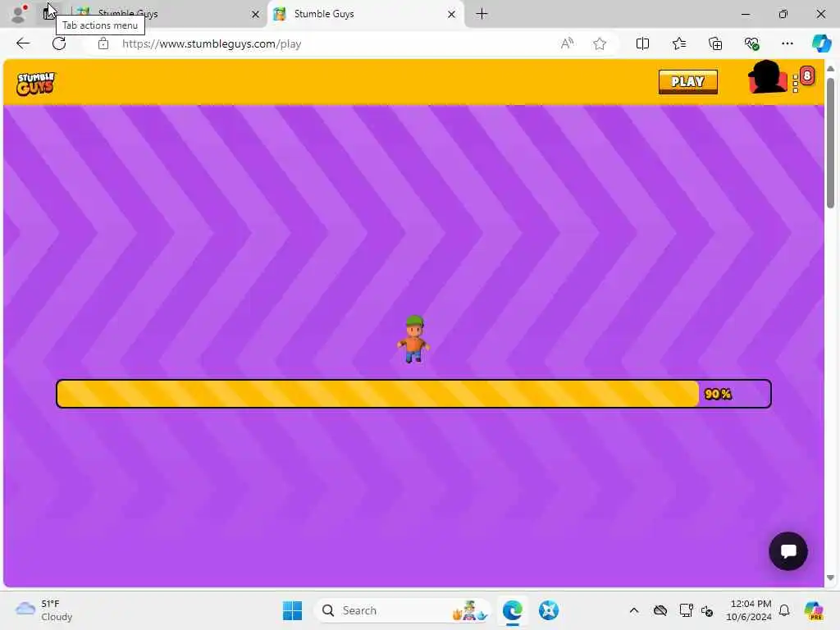
Task: Click the Stumble Guys logo
Action: point(36,83)
